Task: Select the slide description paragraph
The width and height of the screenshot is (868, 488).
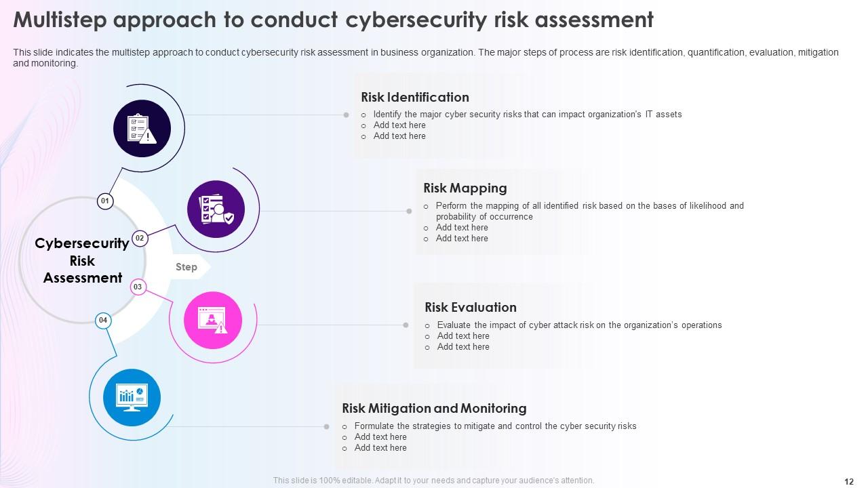Action: (x=426, y=58)
